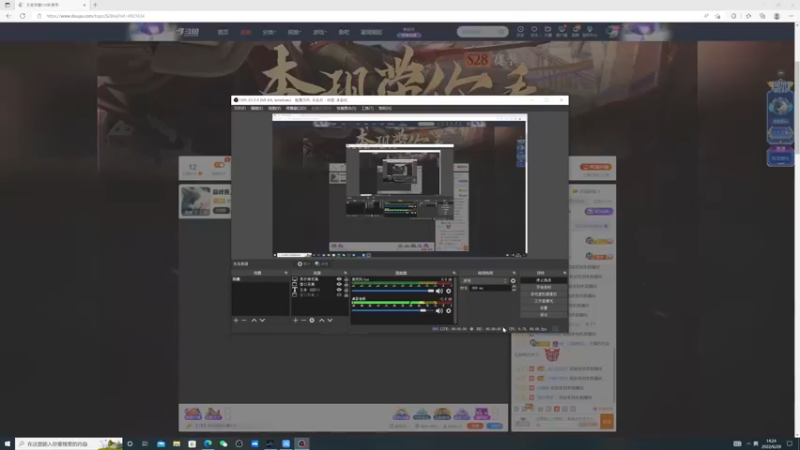The image size is (800, 450).
Task: Enable Studio Mode from Controls
Action: coord(543,301)
